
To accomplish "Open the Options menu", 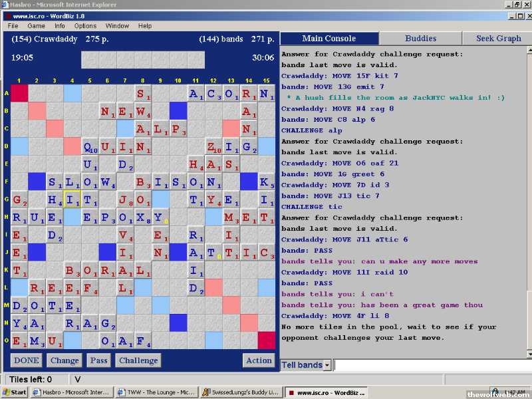I will pos(85,26).
